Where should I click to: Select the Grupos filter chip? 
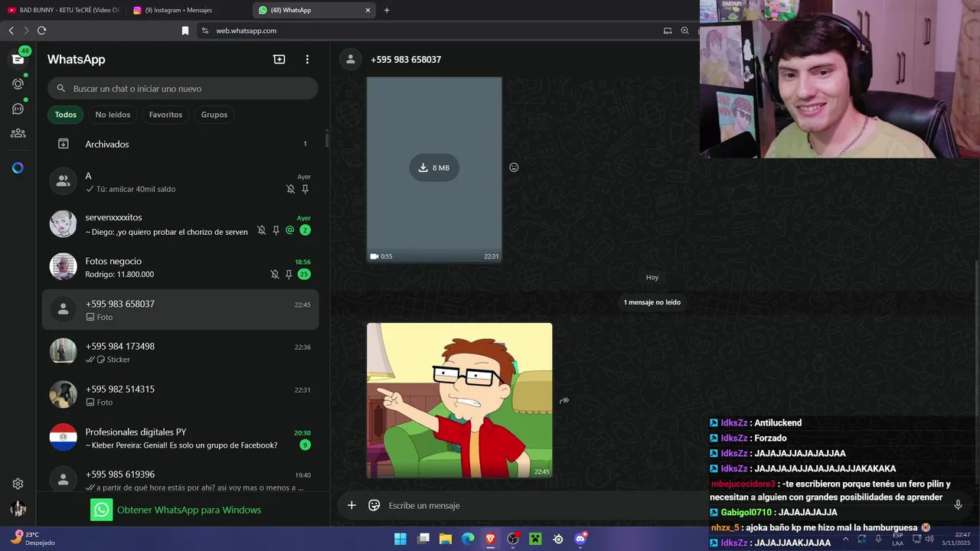214,115
